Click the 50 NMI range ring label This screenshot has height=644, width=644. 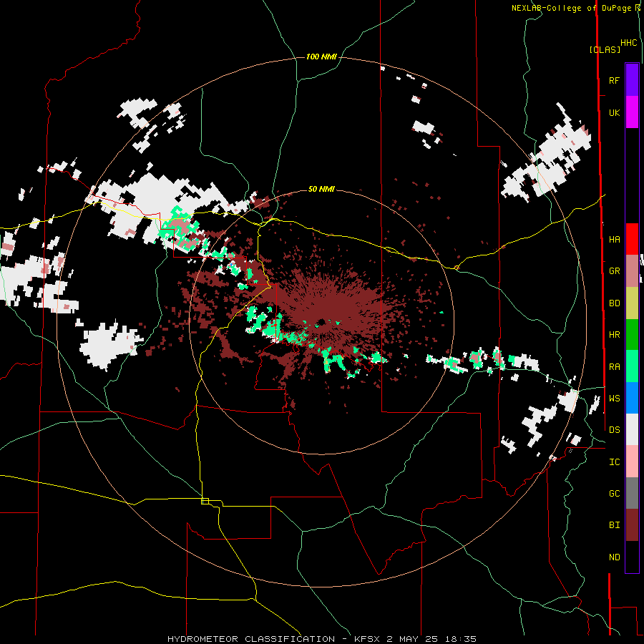click(x=321, y=190)
